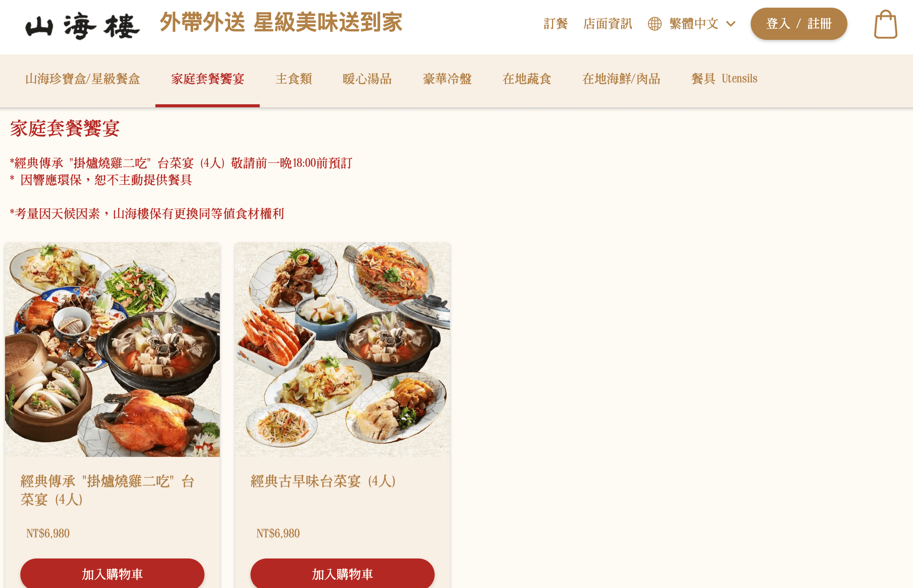
Task: Go to the 豪華冷盤 tab
Action: 447,79
